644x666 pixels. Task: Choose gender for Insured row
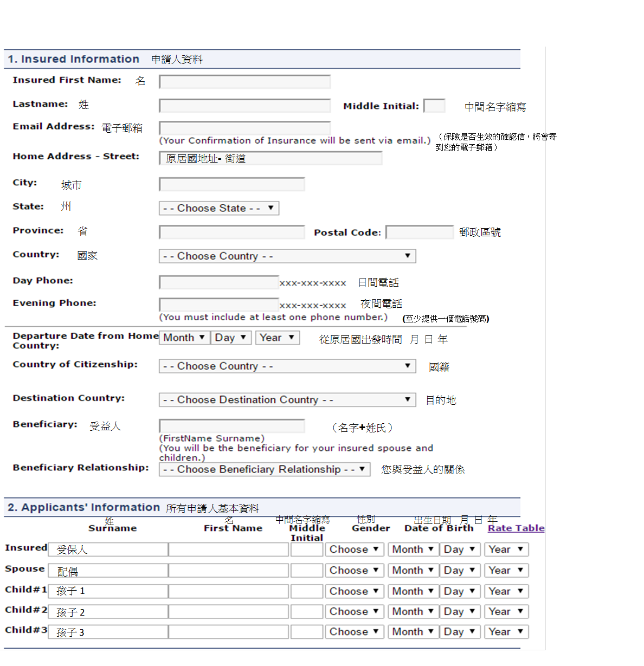pos(355,549)
